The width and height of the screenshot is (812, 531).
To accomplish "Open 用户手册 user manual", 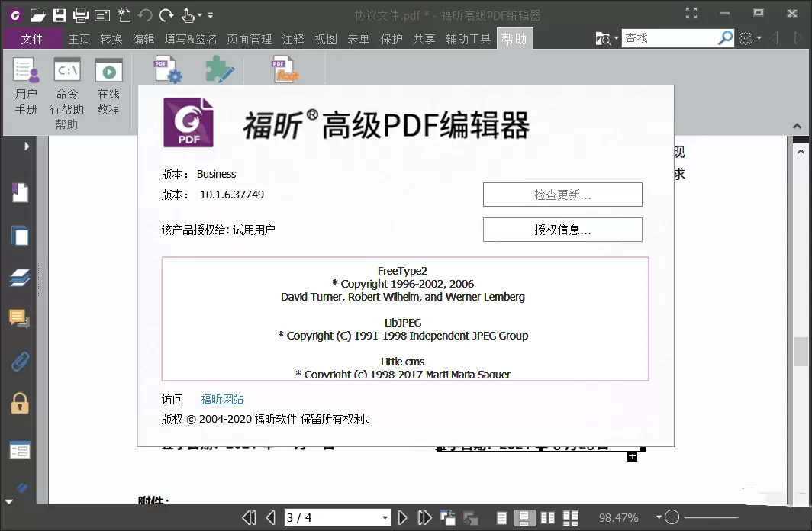I will click(x=26, y=86).
